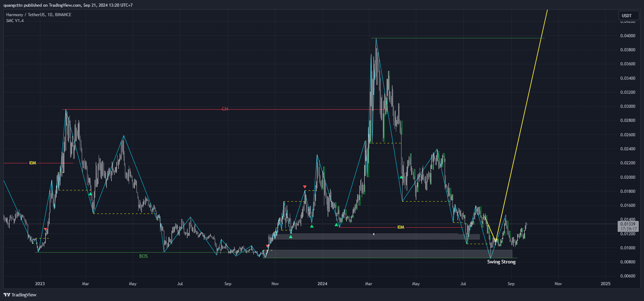This screenshot has width=644, height=301.
Task: Click the 0.02400 price axis label
Action: click(628, 149)
